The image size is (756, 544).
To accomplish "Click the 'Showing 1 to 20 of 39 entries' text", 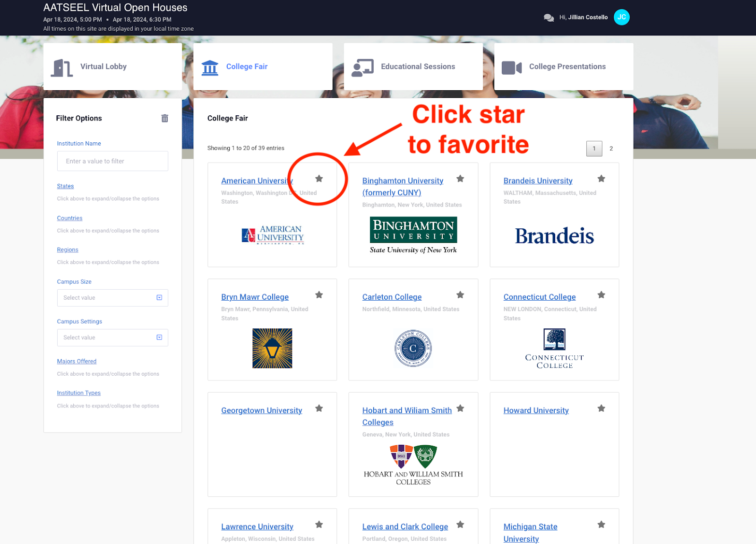I will click(x=246, y=148).
